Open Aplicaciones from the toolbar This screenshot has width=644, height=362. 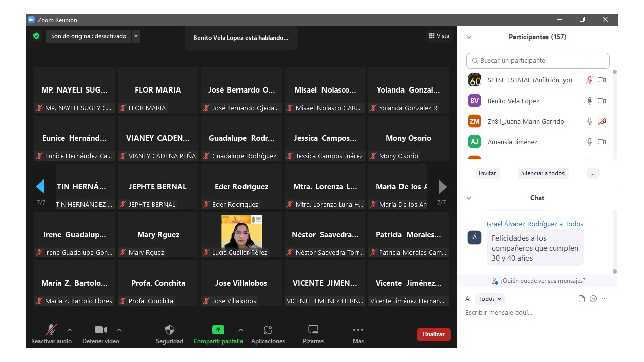point(268,330)
